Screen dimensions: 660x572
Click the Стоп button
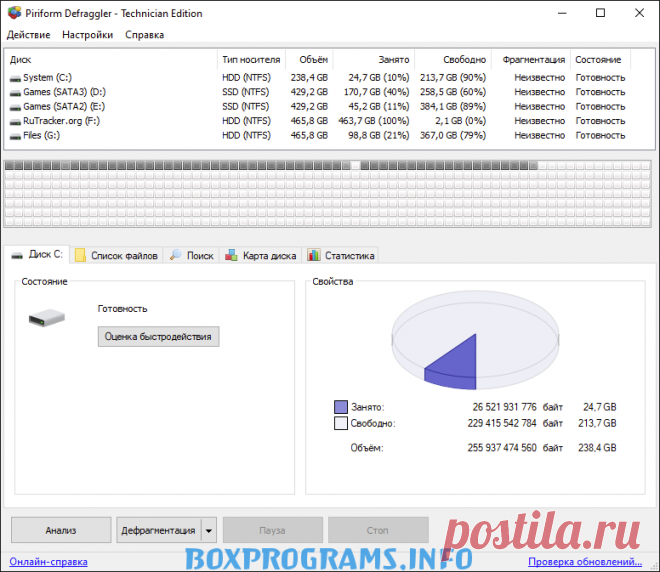pyautogui.click(x=378, y=530)
